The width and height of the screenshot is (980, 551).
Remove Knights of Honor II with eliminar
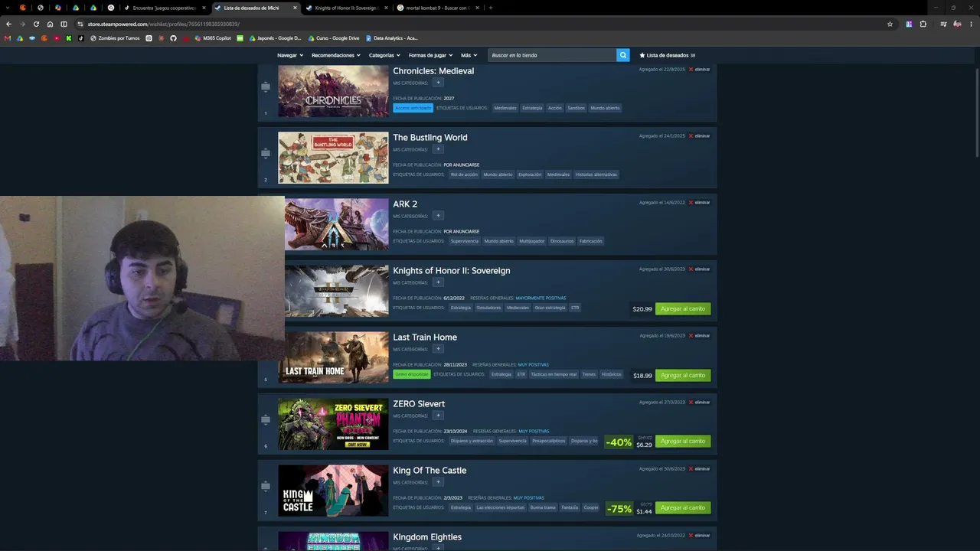click(x=699, y=269)
